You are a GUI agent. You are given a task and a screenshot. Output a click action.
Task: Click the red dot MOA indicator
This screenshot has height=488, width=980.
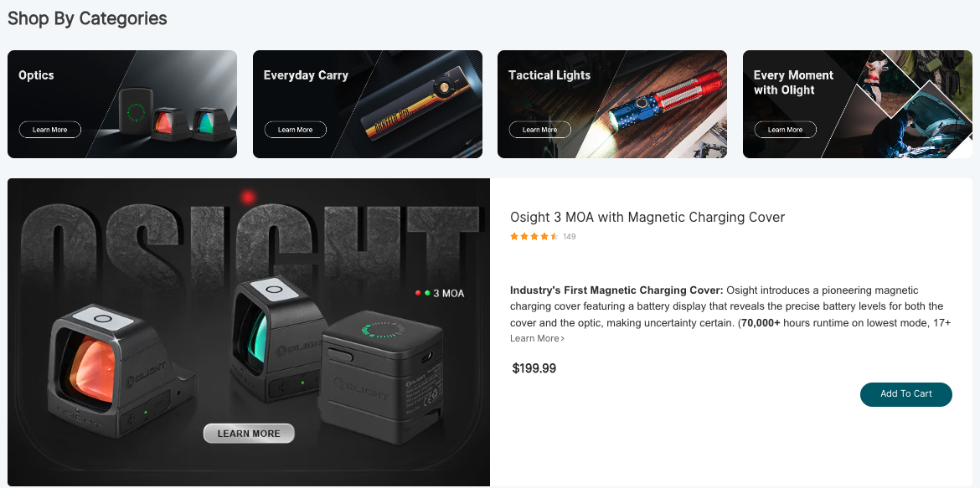pos(418,293)
